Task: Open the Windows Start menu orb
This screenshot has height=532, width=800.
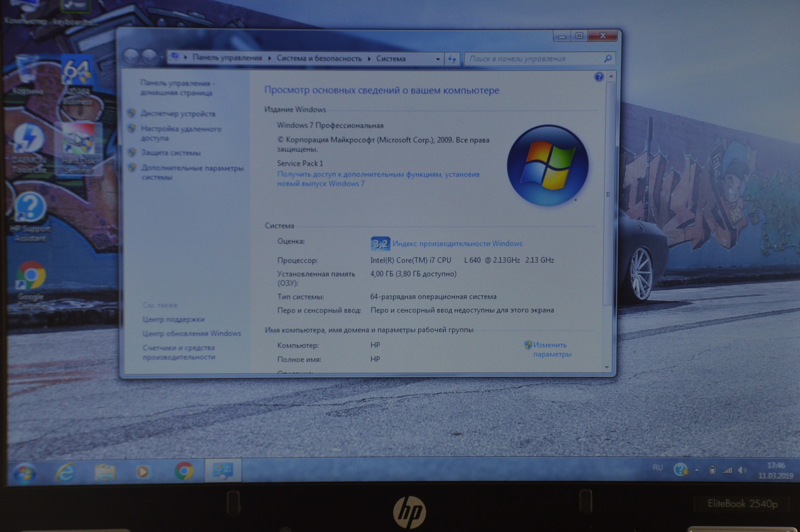Action: [24, 473]
